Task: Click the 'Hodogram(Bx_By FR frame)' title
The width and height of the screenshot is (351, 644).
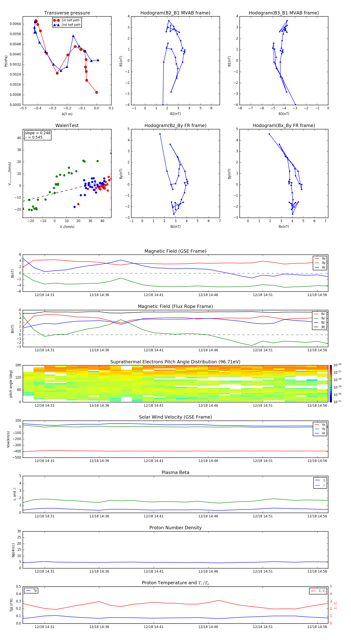Action: point(284,125)
